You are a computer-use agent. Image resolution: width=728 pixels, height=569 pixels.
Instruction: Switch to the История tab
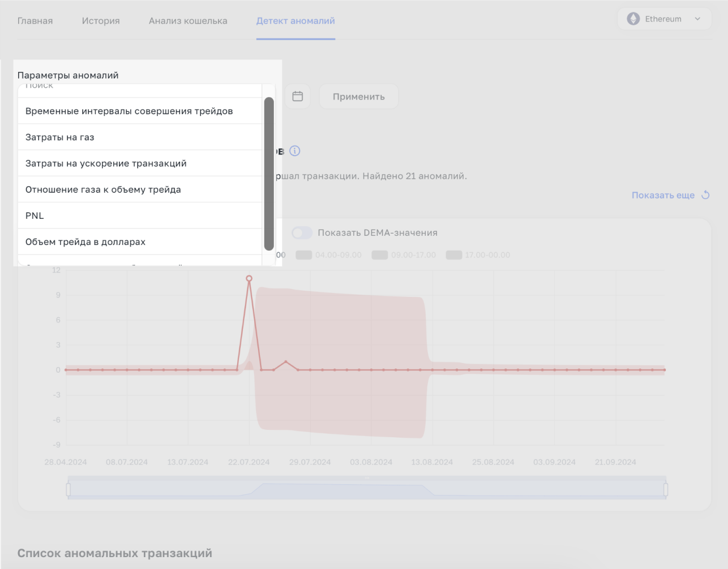(101, 21)
